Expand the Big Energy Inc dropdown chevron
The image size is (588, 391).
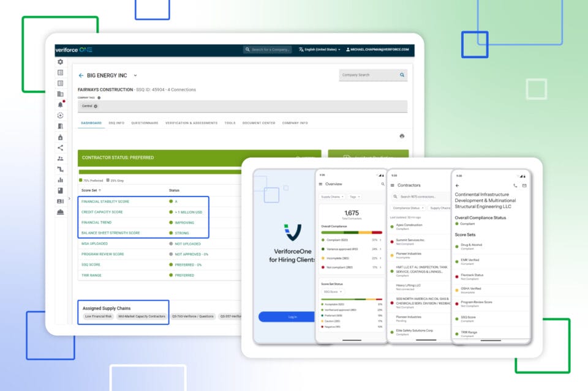135,76
